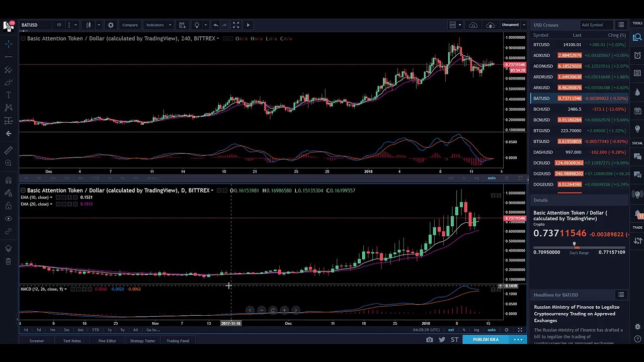Select the long position prediction tool

click(x=9, y=120)
